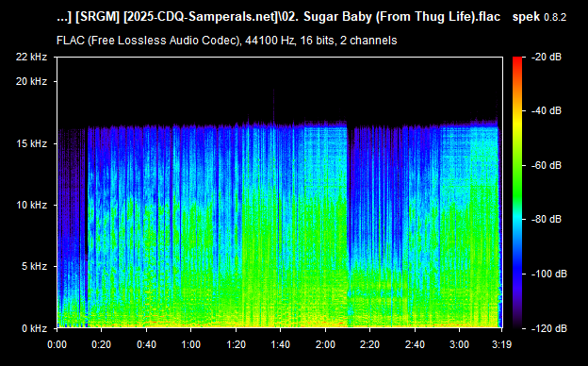This screenshot has height=366, width=588.
Task: Select the 3:19 end time marker
Action: coord(501,344)
